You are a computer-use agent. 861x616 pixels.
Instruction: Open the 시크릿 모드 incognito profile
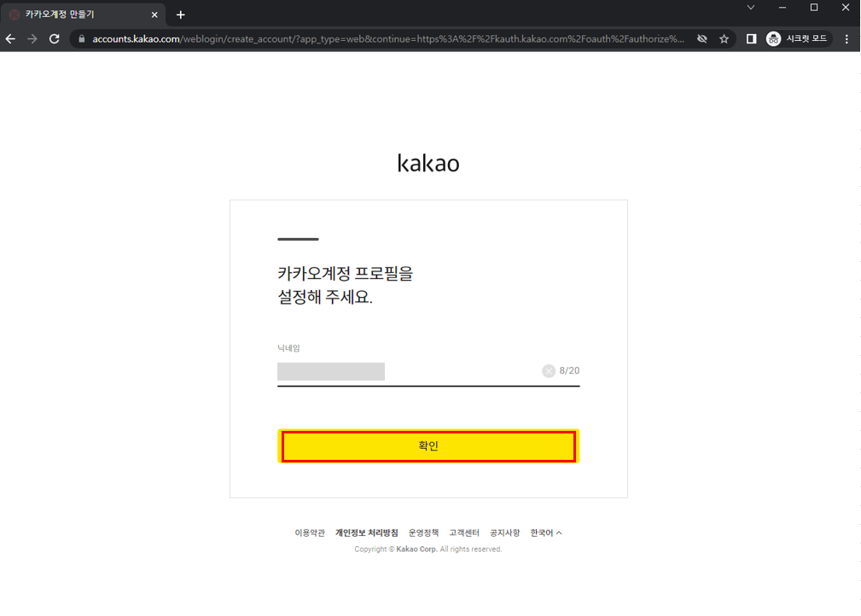tap(797, 39)
